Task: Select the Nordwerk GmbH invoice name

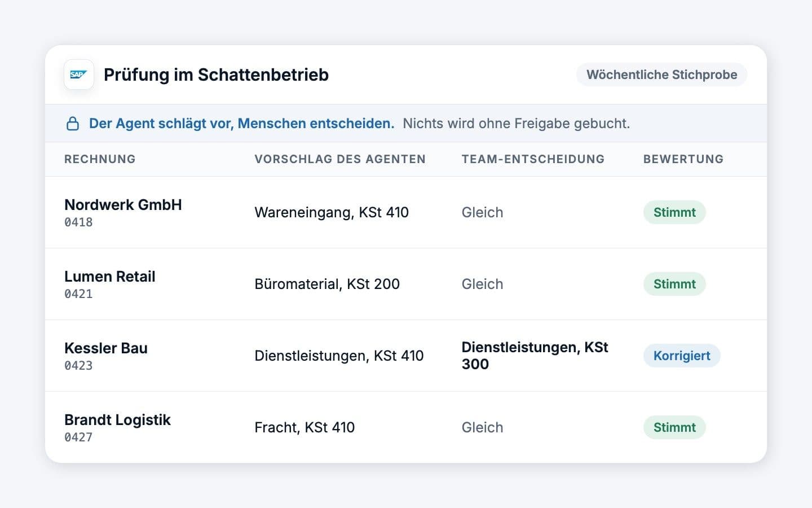Action: click(123, 205)
